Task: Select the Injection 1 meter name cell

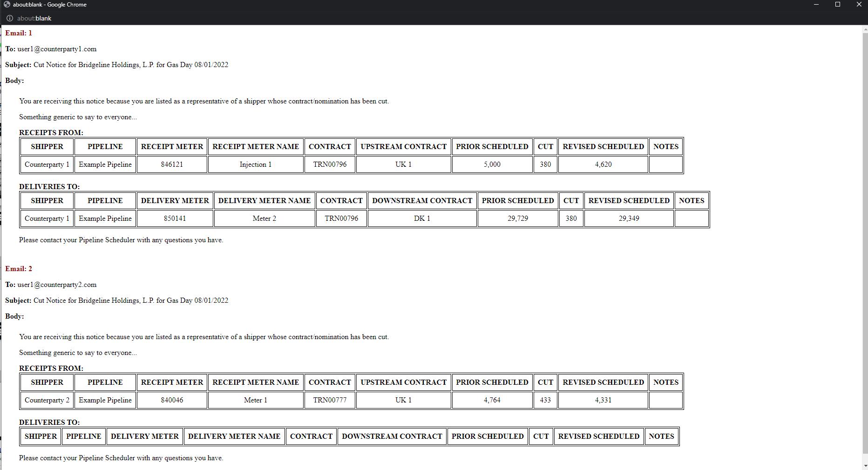Action: tap(255, 164)
